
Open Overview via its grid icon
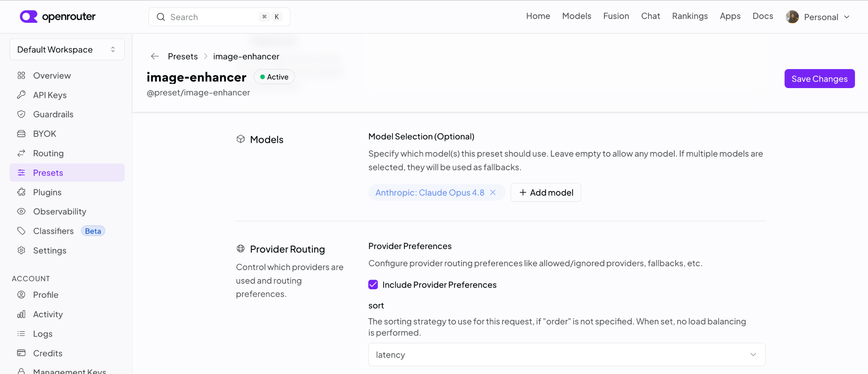(x=21, y=75)
